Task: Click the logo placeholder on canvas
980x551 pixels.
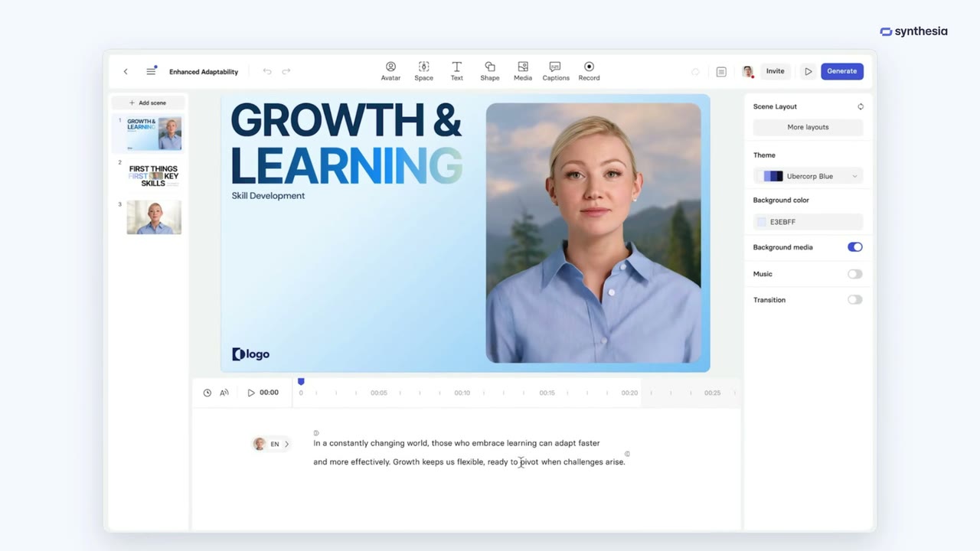Action: pyautogui.click(x=250, y=354)
